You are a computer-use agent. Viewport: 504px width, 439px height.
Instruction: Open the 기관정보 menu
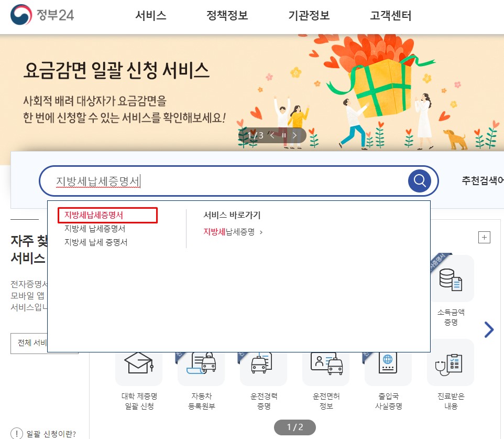pos(309,15)
